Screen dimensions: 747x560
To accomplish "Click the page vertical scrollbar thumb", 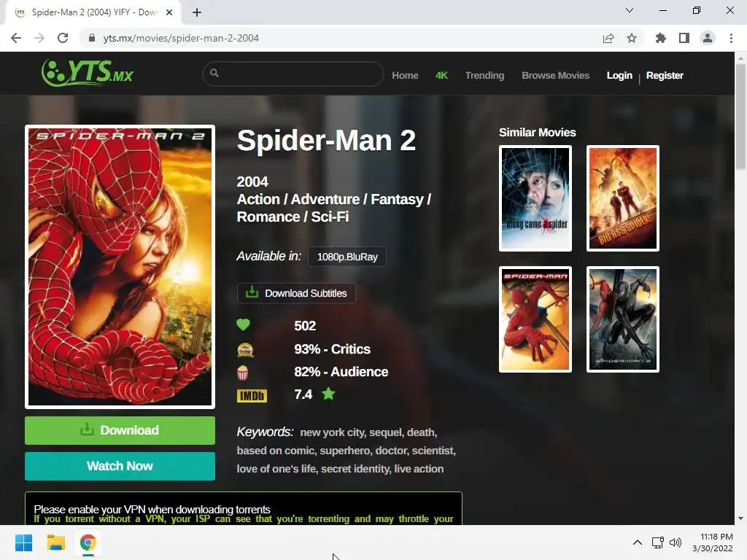I will click(x=741, y=116).
